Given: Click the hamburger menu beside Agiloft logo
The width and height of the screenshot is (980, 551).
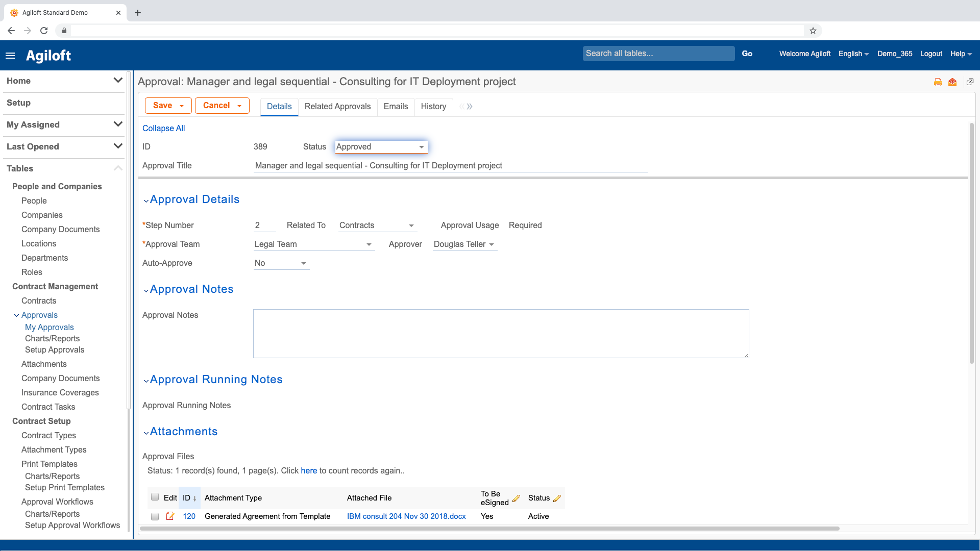Looking at the screenshot, I should point(10,55).
